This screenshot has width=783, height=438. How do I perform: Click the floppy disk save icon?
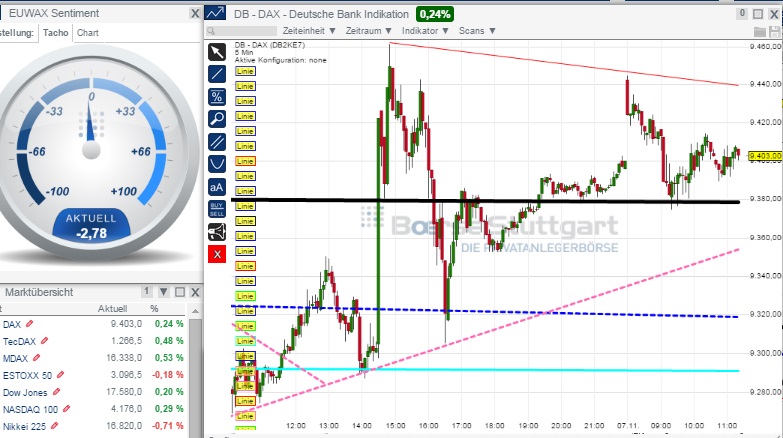[x=776, y=31]
